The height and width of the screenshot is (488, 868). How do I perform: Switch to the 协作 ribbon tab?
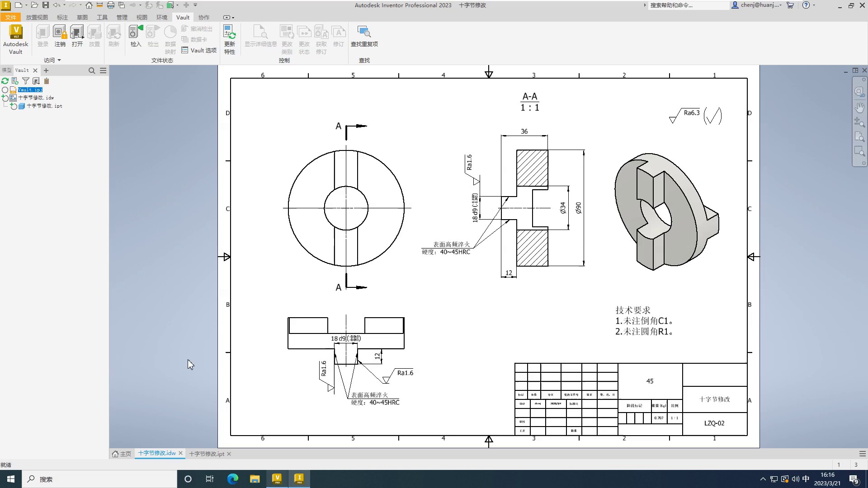pos(204,17)
